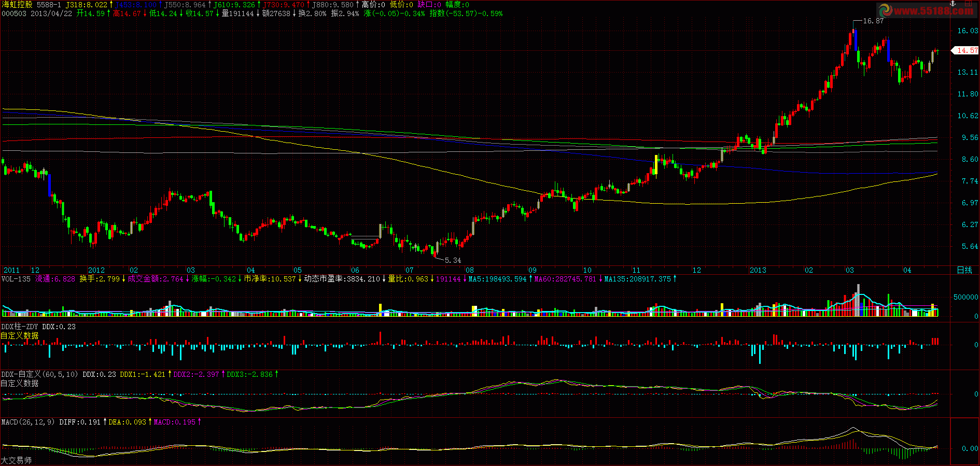Click the DDX3:-2.836 value

pyautogui.click(x=249, y=374)
